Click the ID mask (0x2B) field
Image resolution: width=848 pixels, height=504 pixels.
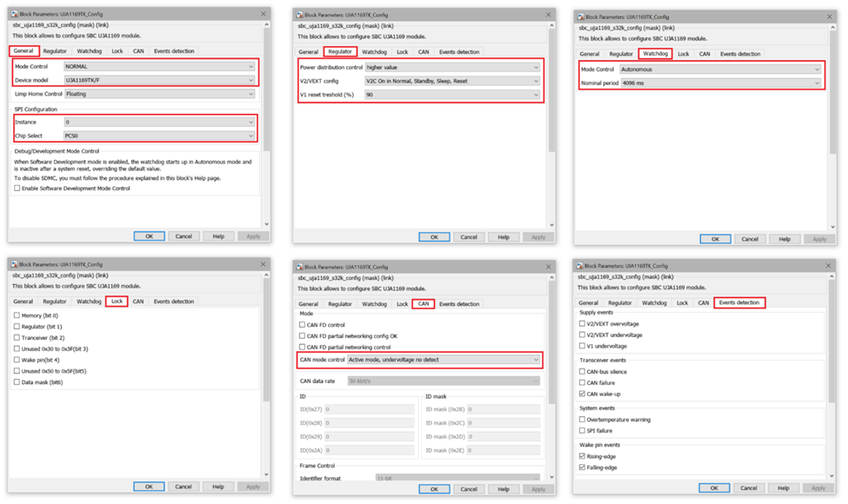pos(504,409)
